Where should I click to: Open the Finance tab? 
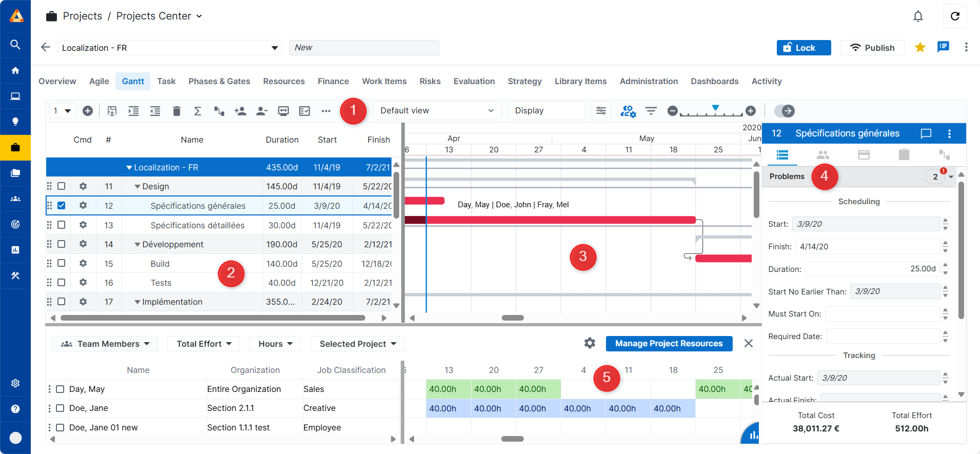pos(333,81)
